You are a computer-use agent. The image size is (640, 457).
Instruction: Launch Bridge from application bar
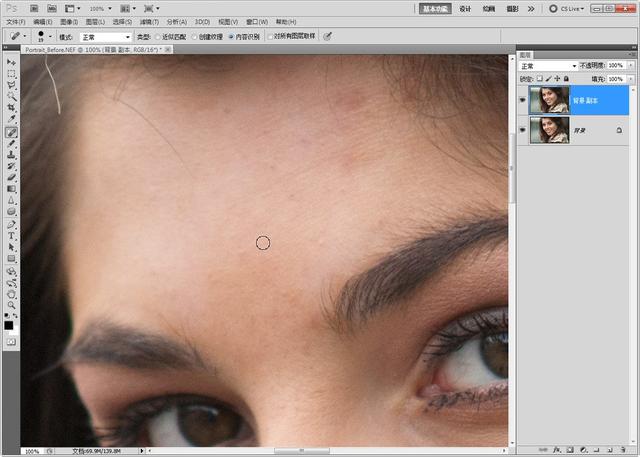(x=34, y=8)
